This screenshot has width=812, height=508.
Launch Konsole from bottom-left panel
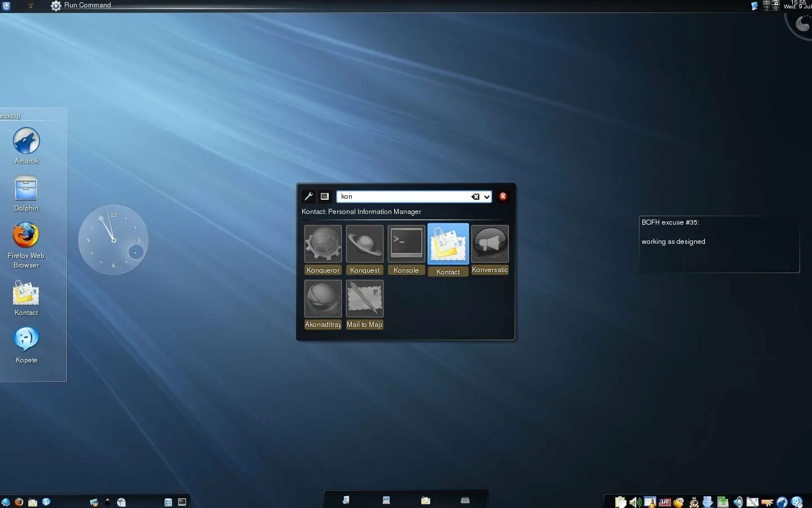coord(182,502)
